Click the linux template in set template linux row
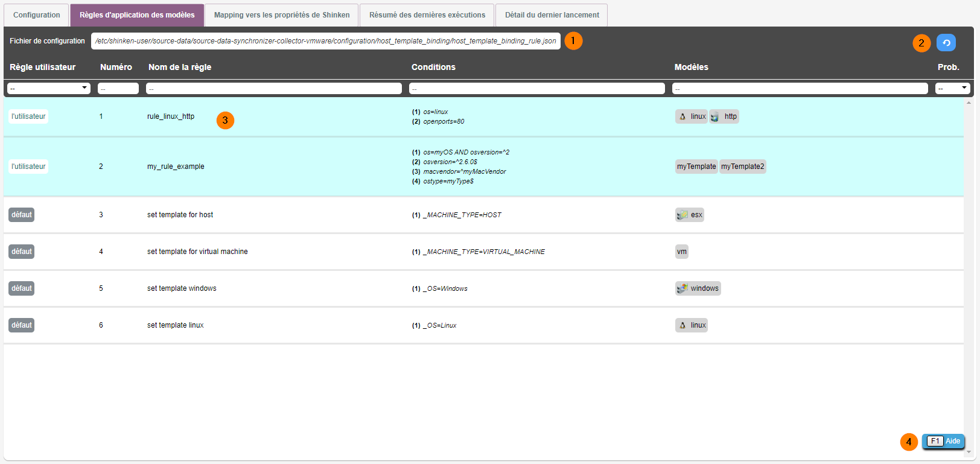 [x=692, y=325]
